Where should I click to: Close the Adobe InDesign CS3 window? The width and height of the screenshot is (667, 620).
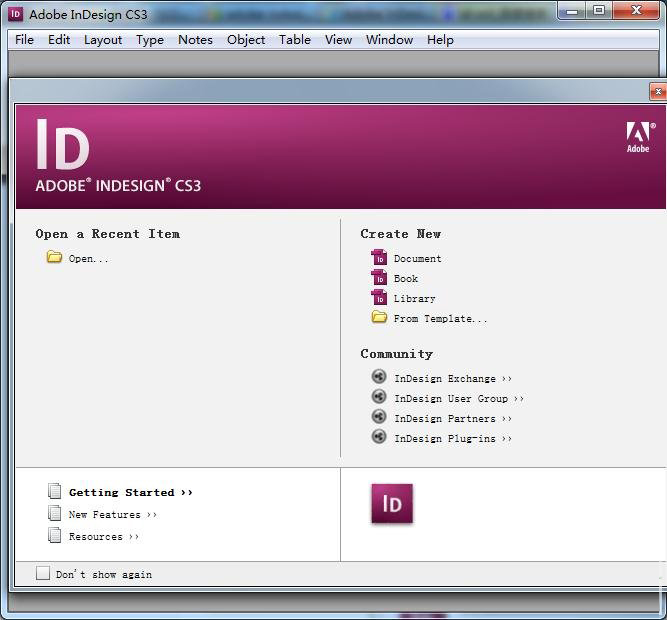coord(637,10)
